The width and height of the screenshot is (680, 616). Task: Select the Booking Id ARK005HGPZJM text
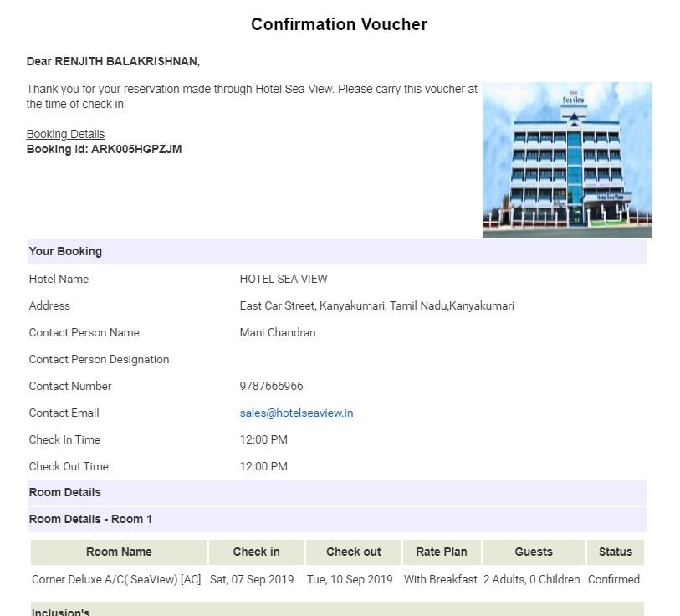pos(104,149)
